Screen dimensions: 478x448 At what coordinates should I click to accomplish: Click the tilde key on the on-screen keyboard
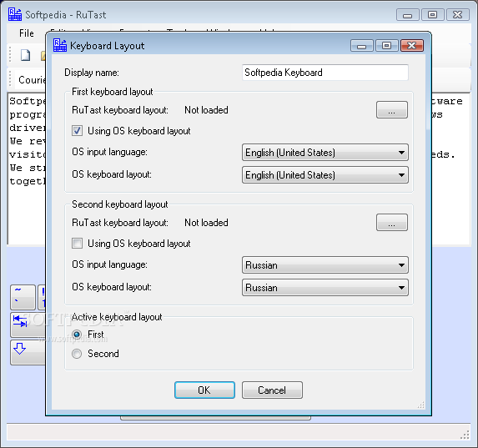pos(23,297)
